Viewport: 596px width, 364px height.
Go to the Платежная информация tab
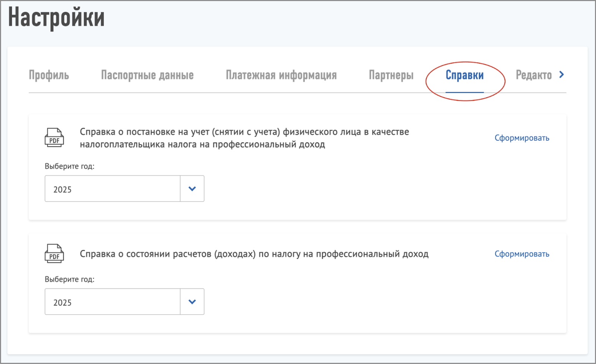[281, 75]
